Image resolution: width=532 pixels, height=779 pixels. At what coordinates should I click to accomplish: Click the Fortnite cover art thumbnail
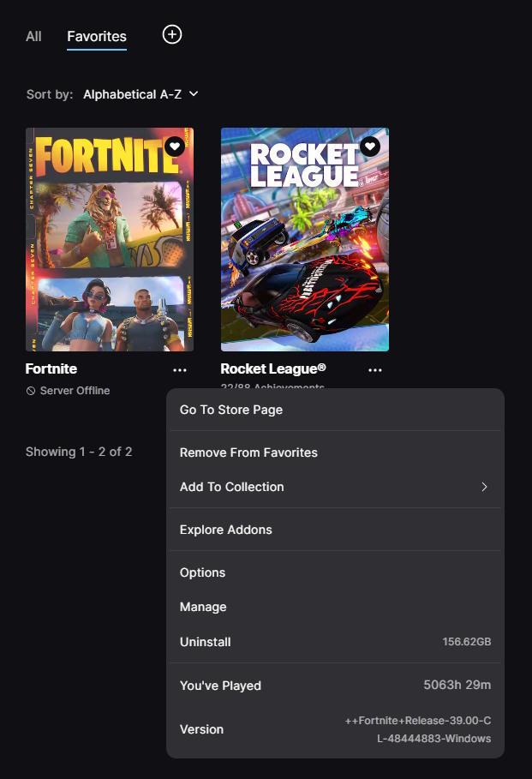(110, 239)
